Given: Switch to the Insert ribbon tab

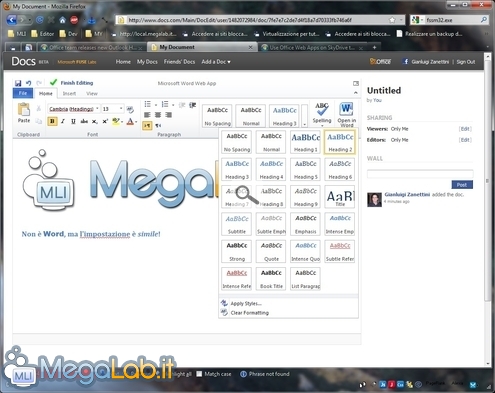Looking at the screenshot, I should [69, 94].
